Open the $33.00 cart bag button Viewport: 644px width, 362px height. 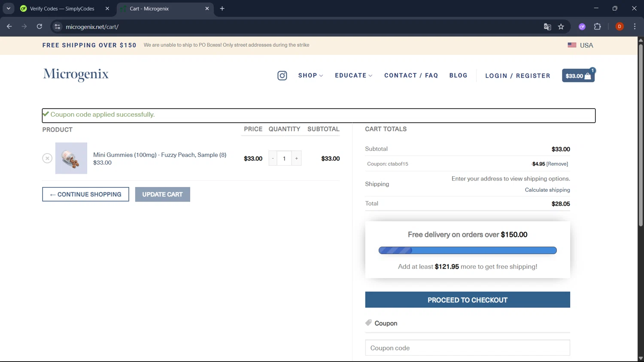(578, 75)
